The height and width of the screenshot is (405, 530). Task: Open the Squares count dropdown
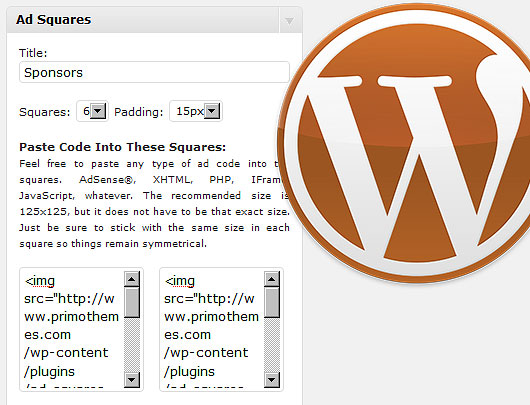[x=92, y=111]
